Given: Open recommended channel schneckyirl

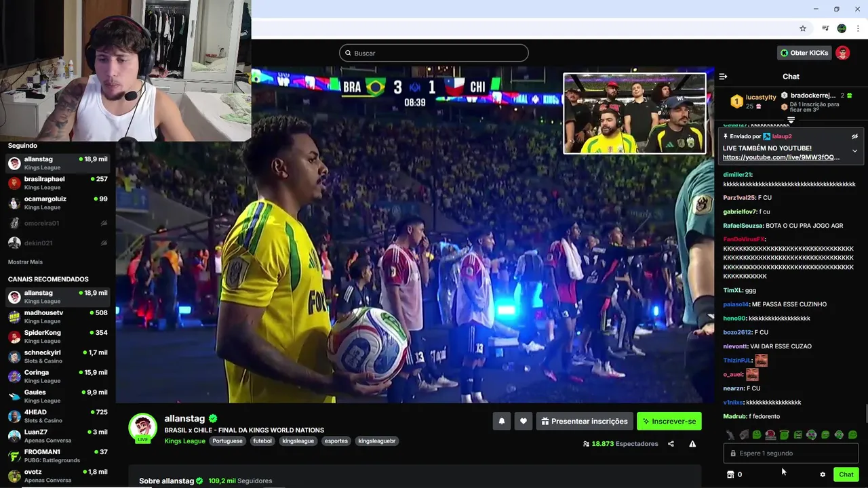Looking at the screenshot, I should (x=58, y=357).
